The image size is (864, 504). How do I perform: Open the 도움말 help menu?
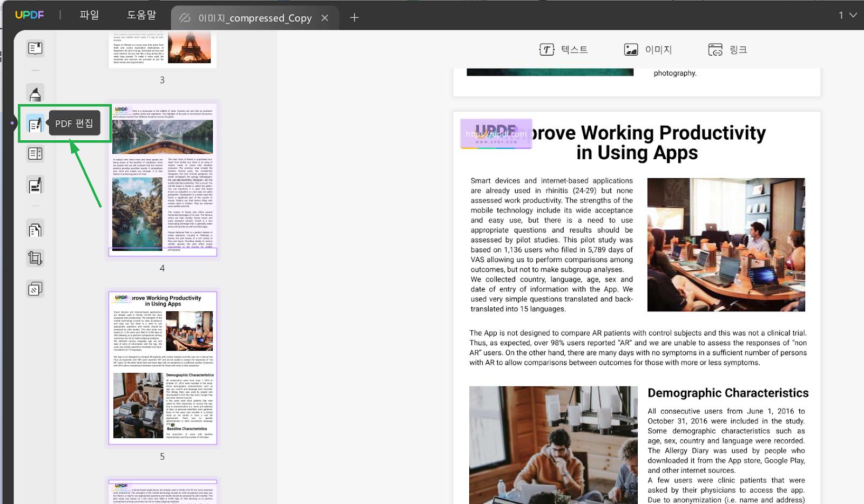pyautogui.click(x=141, y=15)
